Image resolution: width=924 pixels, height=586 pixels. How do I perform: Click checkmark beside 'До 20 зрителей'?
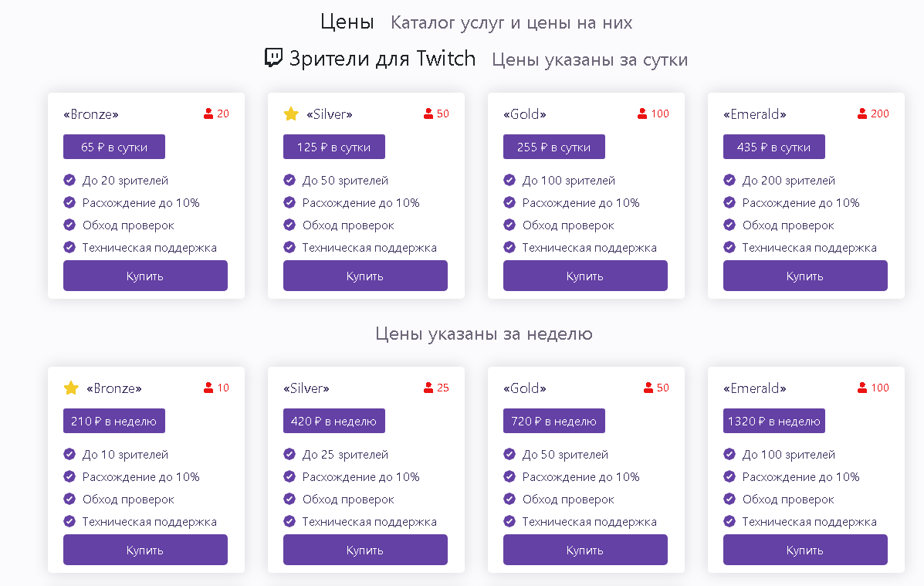click(x=69, y=180)
